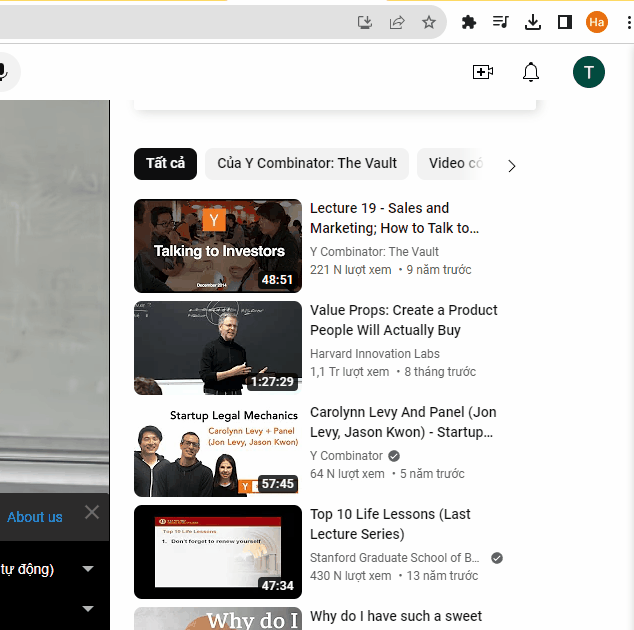Viewport: 634px width, 630px height.
Task: Toggle the Chrome side panel icon
Action: tap(564, 22)
